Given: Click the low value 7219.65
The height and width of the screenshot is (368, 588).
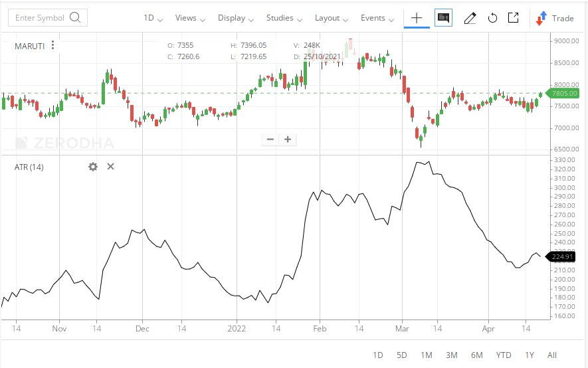Looking at the screenshot, I should coord(254,56).
